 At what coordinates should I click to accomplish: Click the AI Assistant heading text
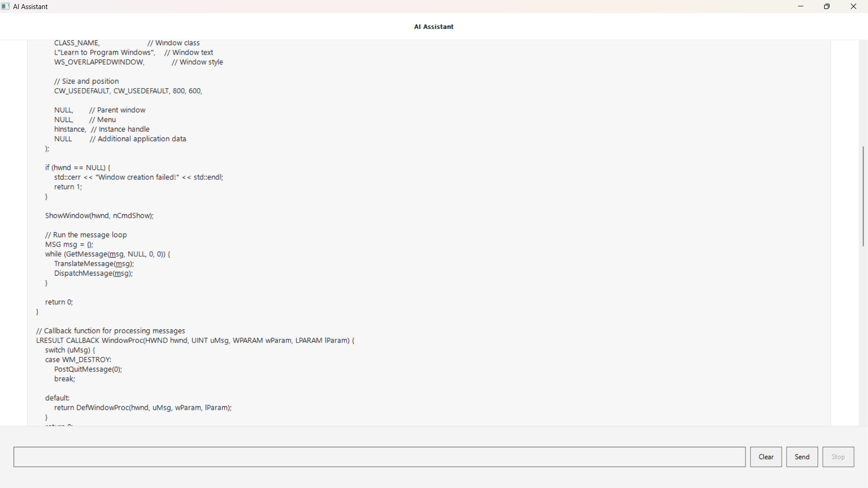pos(433,27)
